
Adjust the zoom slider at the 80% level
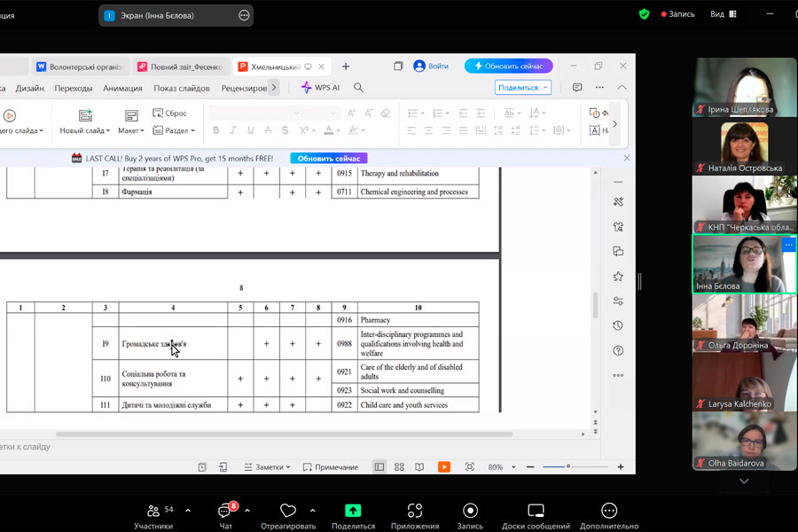coord(568,467)
